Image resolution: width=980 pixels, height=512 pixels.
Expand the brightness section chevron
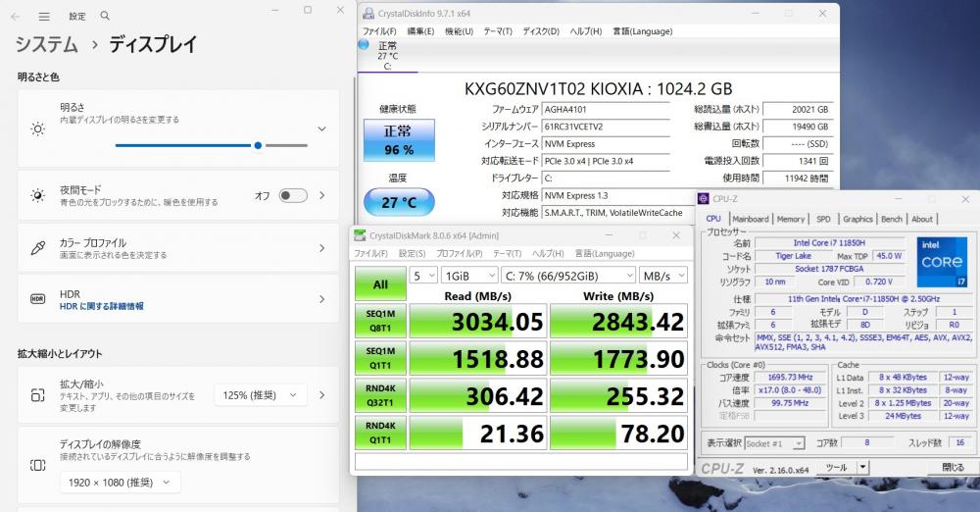321,128
